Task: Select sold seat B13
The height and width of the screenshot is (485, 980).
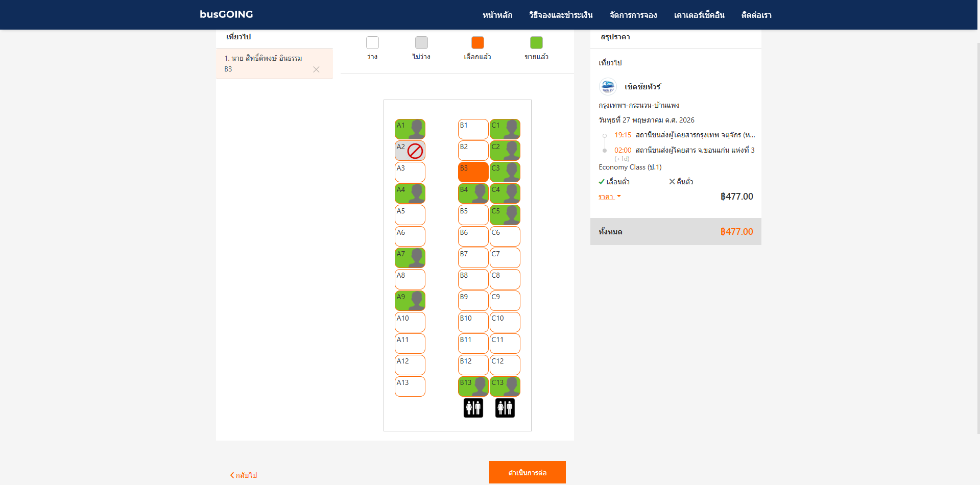Action: [473, 386]
